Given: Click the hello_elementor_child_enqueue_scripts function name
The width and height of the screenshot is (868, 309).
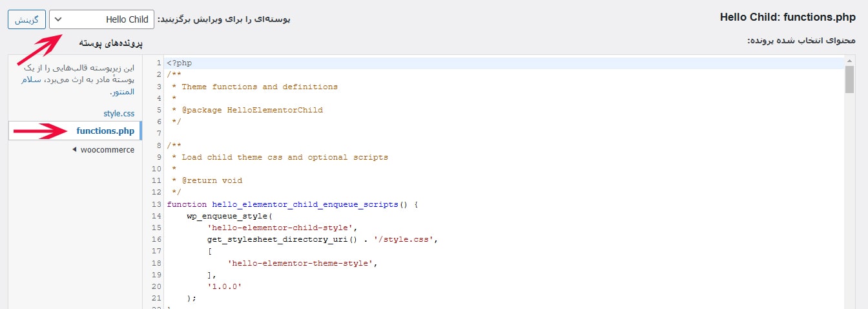Looking at the screenshot, I should click(x=305, y=204).
